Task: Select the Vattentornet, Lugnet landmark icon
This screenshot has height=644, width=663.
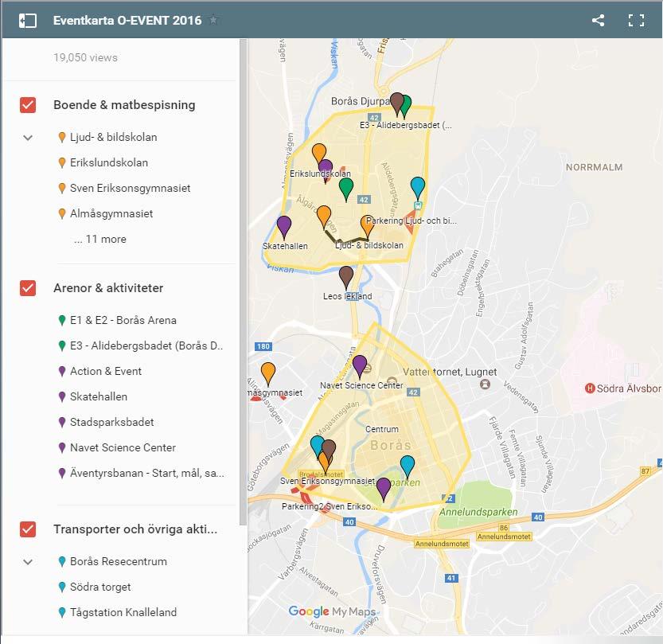Action: [485, 384]
